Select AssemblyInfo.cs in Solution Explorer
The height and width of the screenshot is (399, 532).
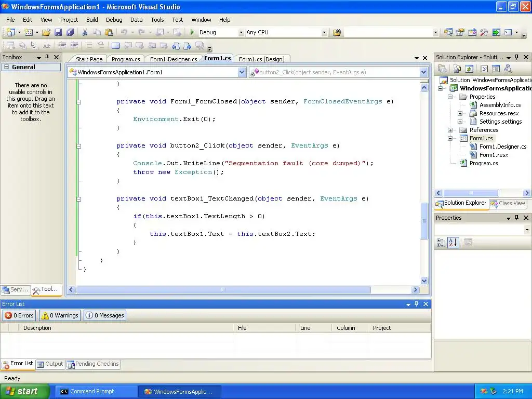[x=500, y=105]
